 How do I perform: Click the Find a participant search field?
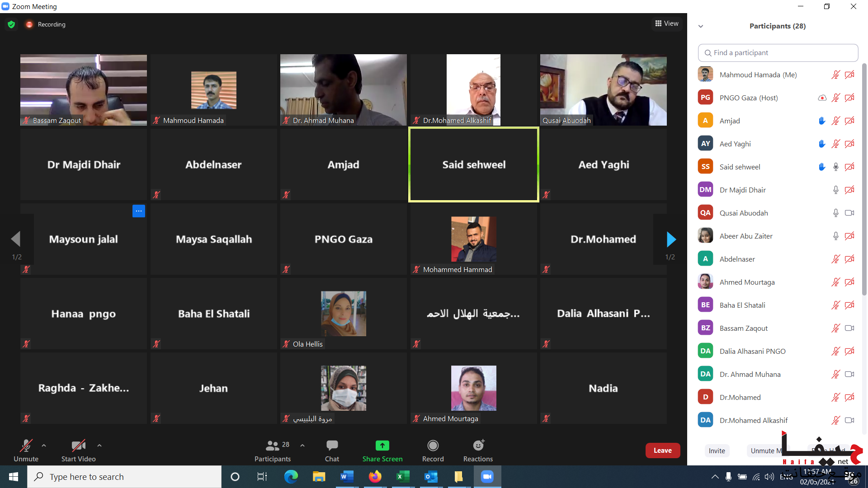tap(778, 53)
